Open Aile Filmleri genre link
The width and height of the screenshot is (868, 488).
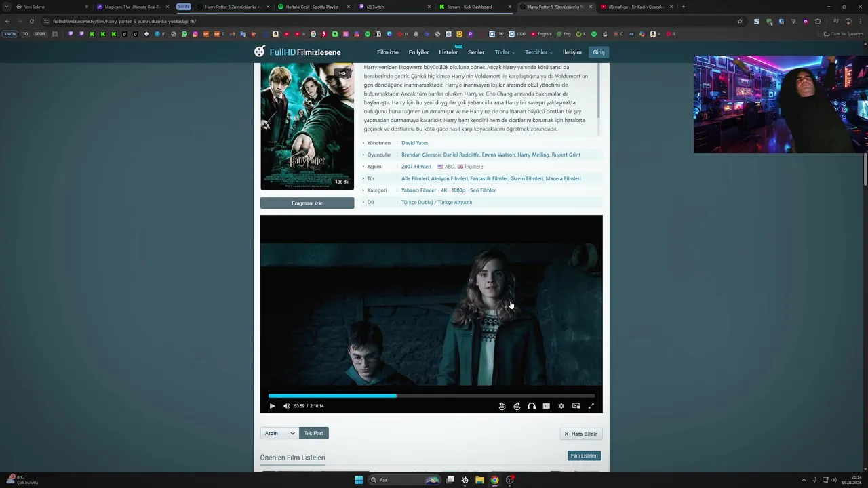tap(415, 178)
